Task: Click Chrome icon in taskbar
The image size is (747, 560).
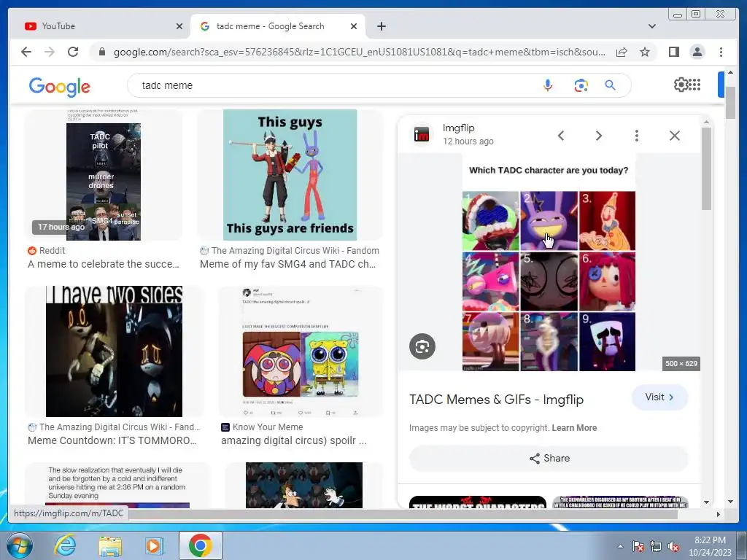Action: (200, 545)
